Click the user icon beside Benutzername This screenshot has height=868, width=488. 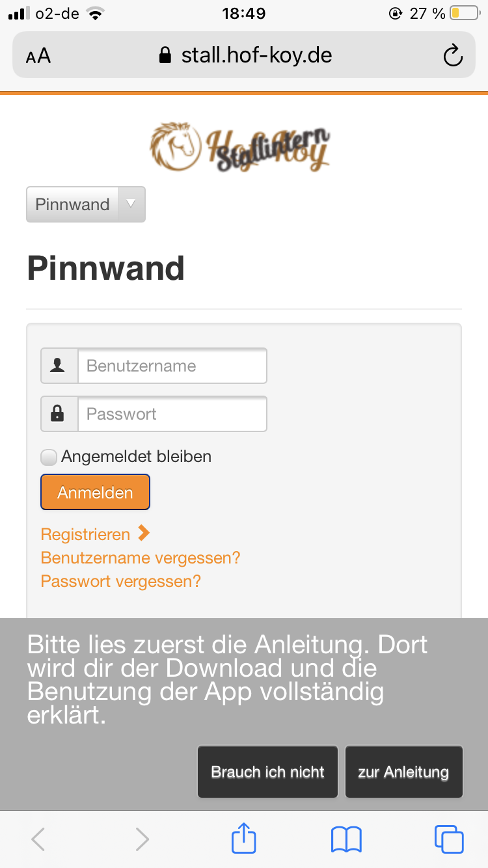(59, 366)
